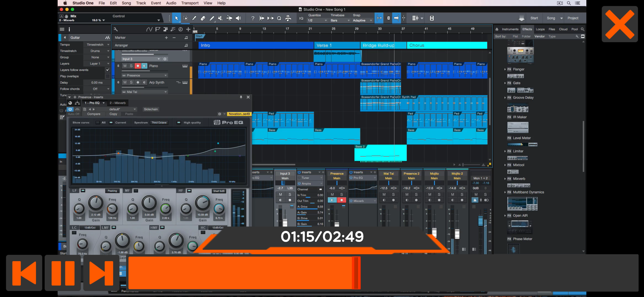Click the Compare button in Pro EQ
Viewport: 644px width, 297px height.
pyautogui.click(x=94, y=114)
